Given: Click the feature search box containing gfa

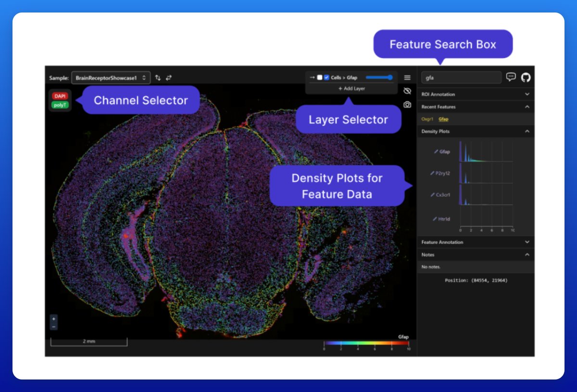Looking at the screenshot, I should [461, 77].
